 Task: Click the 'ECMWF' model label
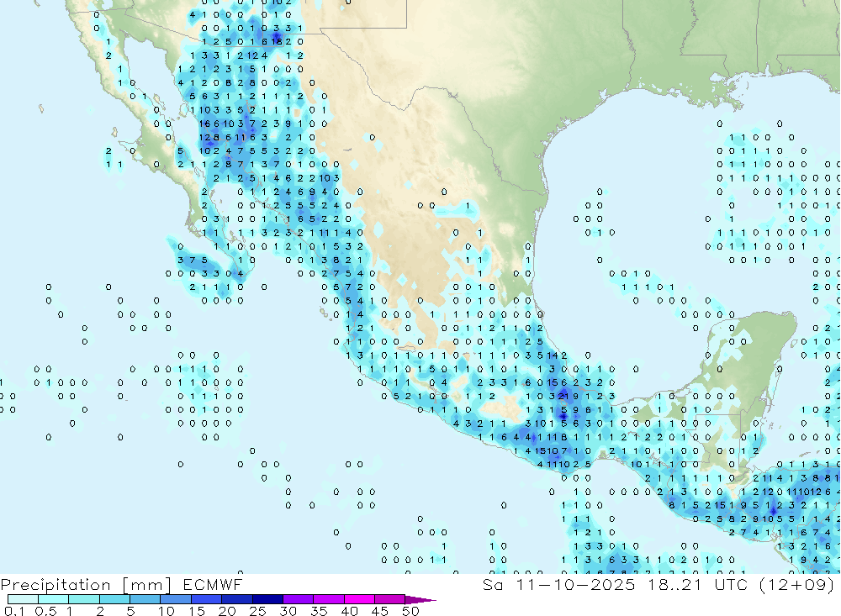coord(213,584)
